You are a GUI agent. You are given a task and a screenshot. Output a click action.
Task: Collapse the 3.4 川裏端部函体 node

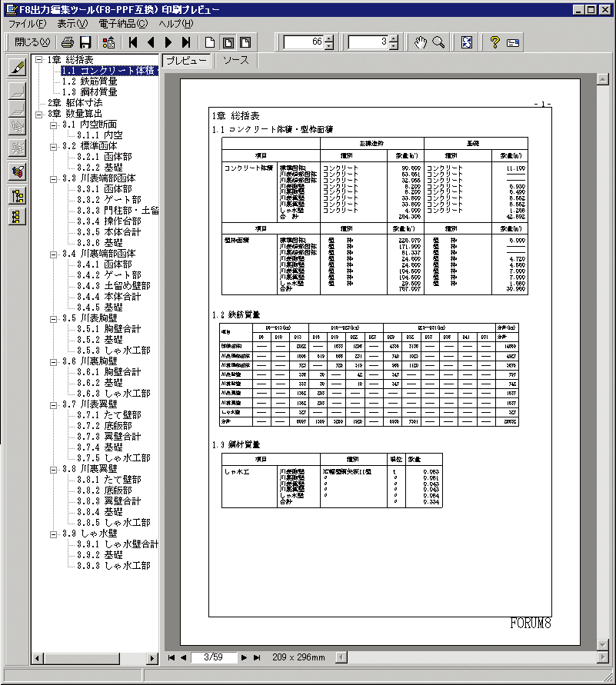(x=53, y=254)
